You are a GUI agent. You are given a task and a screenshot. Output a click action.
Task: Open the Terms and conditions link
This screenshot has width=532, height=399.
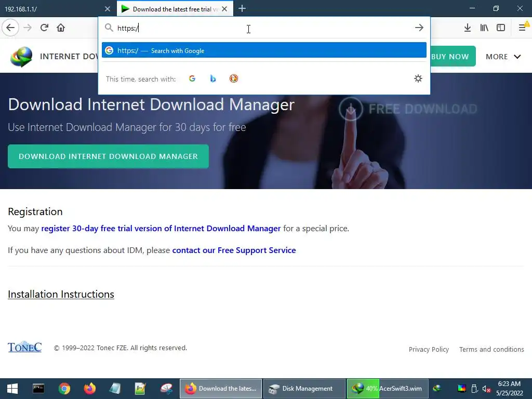[x=491, y=350]
